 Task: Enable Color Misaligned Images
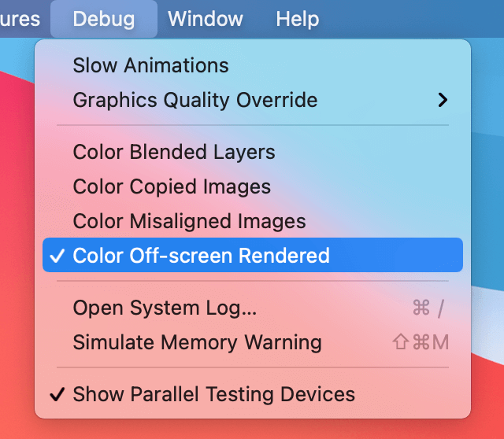click(189, 221)
